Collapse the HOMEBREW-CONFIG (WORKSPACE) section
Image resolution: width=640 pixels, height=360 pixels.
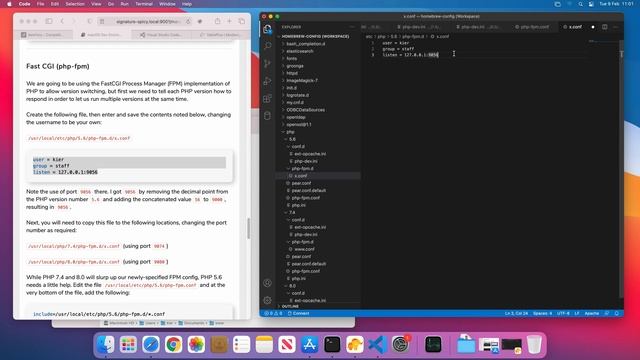[315, 36]
